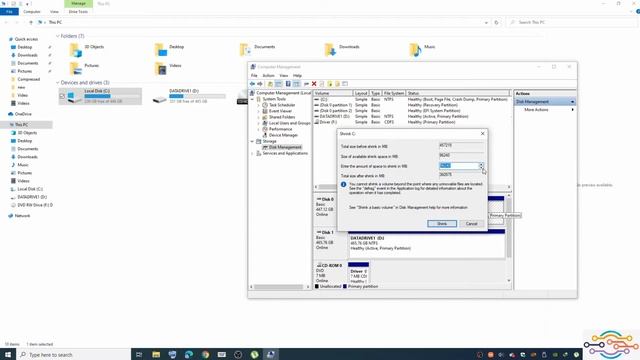Select Network in Explorer navigation pane
Screen dimensions: 640x360
tap(22, 216)
